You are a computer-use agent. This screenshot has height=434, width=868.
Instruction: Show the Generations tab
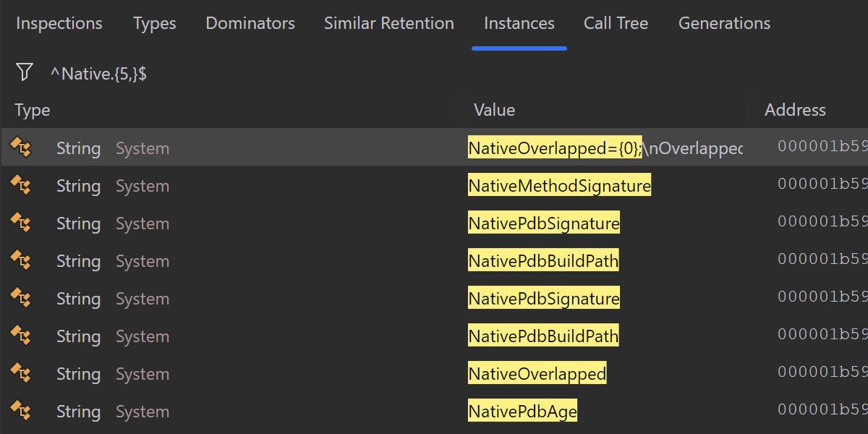click(x=724, y=24)
